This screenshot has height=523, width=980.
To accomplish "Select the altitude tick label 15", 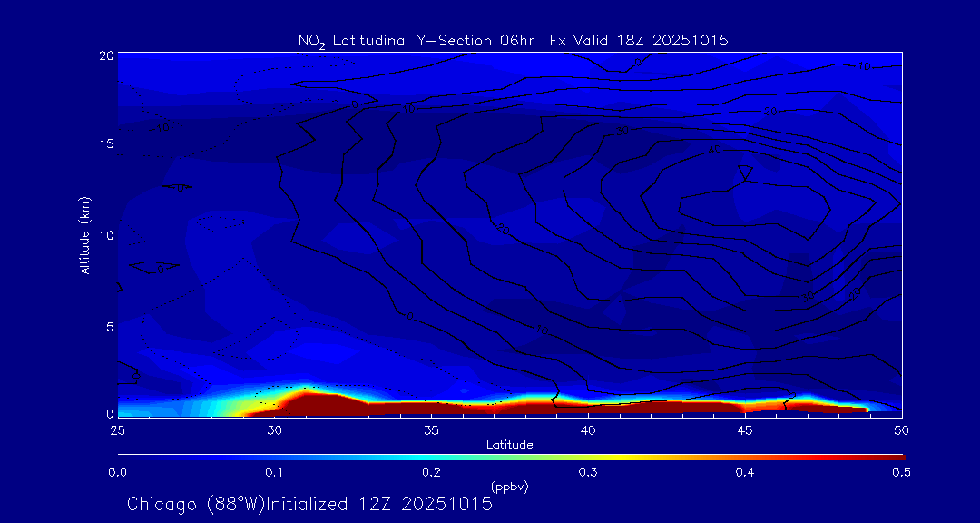I will pos(106,143).
